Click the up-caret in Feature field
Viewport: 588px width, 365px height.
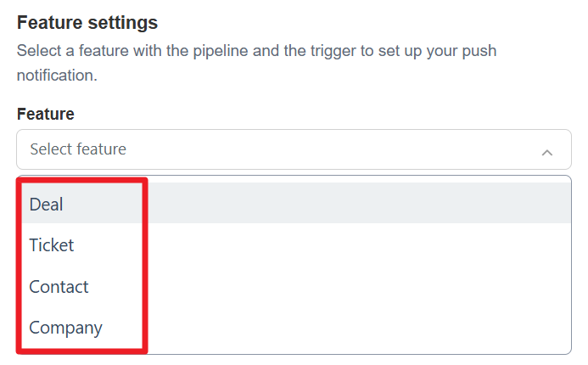547,152
